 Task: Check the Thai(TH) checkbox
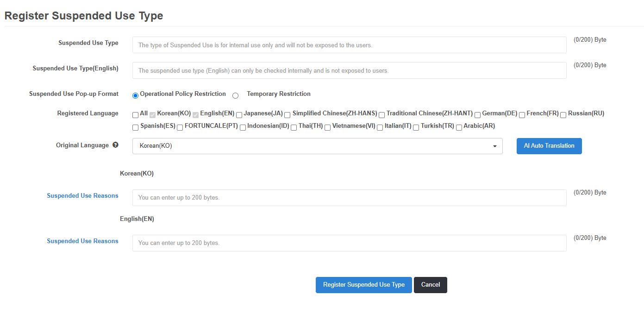[294, 127]
